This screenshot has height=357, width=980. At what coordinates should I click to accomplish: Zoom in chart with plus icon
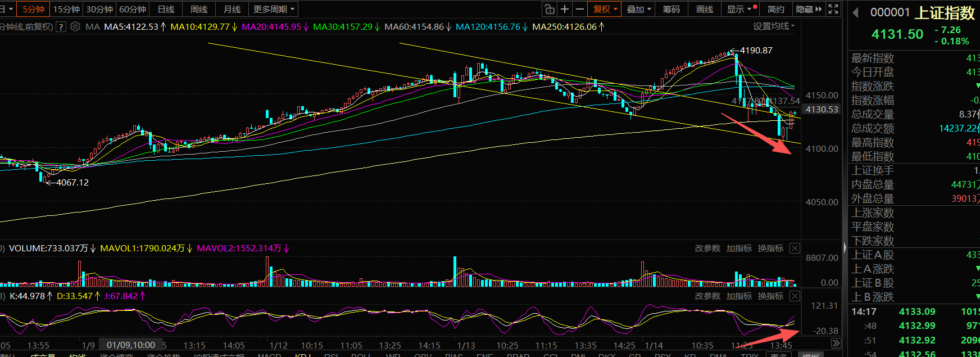[x=565, y=9]
